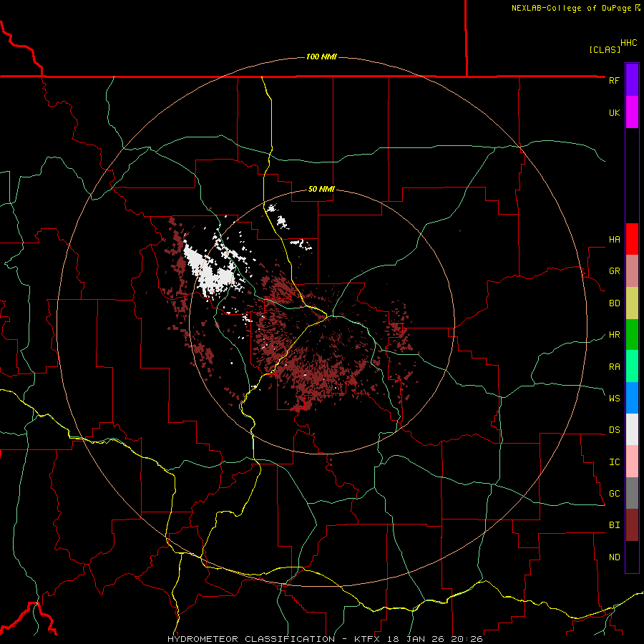Click the 'BD' legend label
644x644 pixels.
pos(614,303)
